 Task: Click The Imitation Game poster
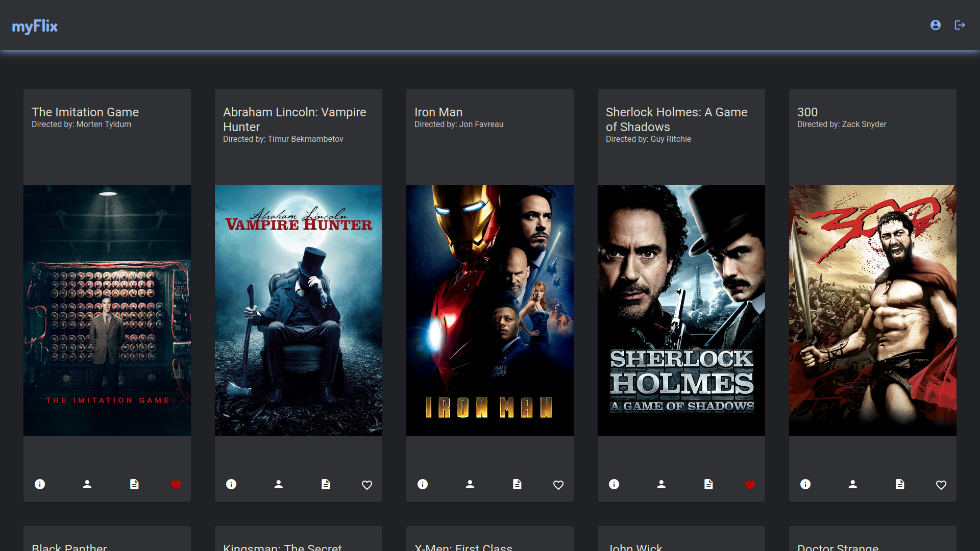(x=107, y=310)
